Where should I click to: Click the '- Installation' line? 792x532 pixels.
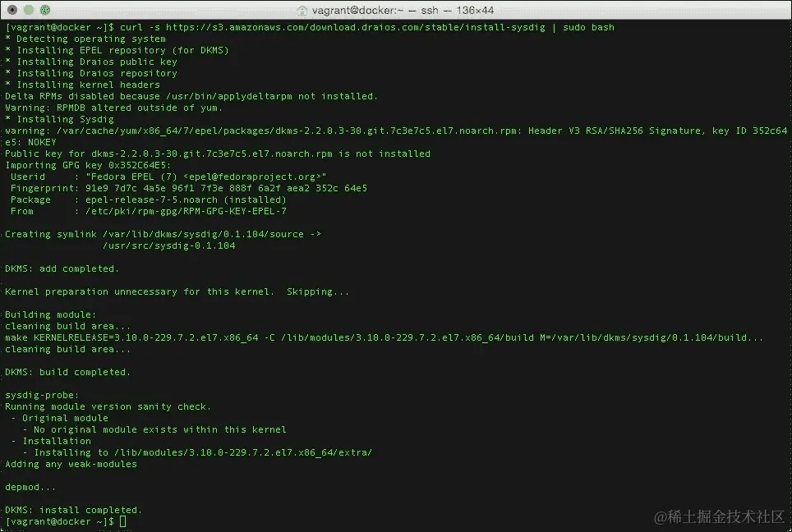pyautogui.click(x=51, y=441)
